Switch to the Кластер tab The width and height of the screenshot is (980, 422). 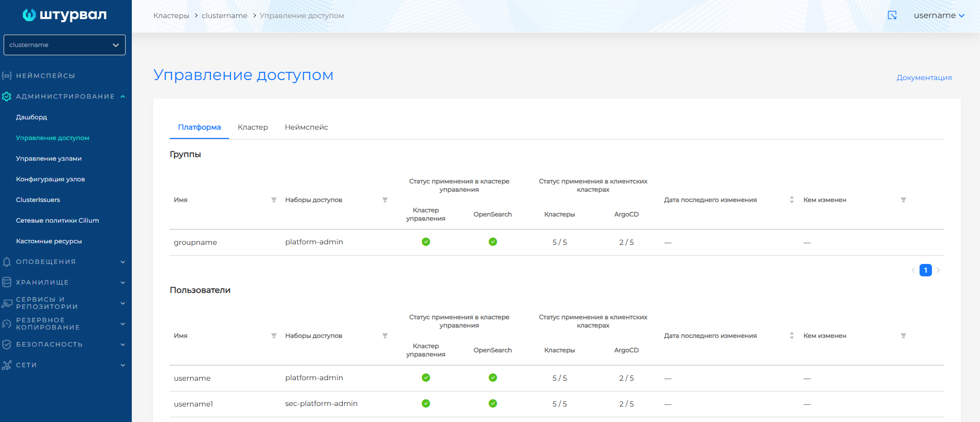point(253,127)
